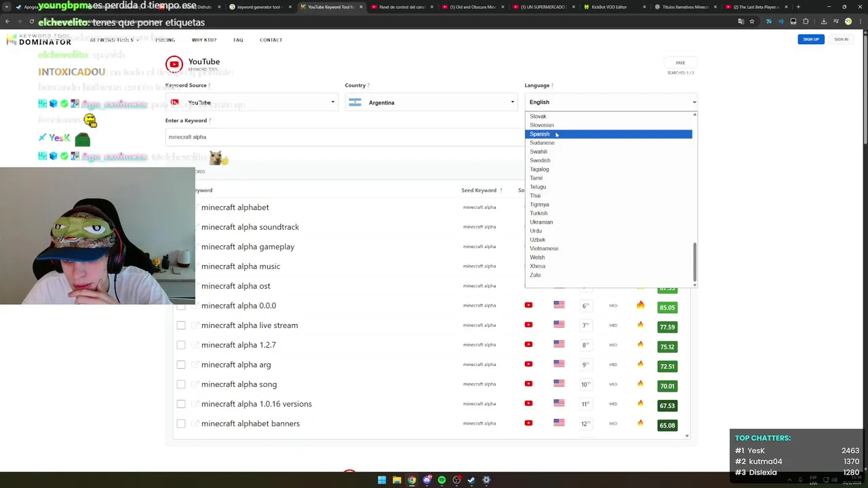Open the Keyword Tools menu

point(114,40)
